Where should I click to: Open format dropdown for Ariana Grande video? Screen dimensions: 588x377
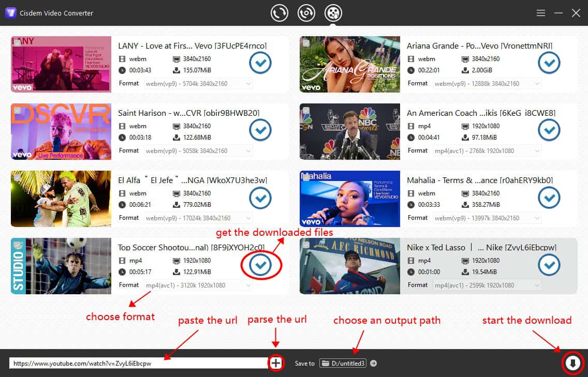[x=487, y=84]
